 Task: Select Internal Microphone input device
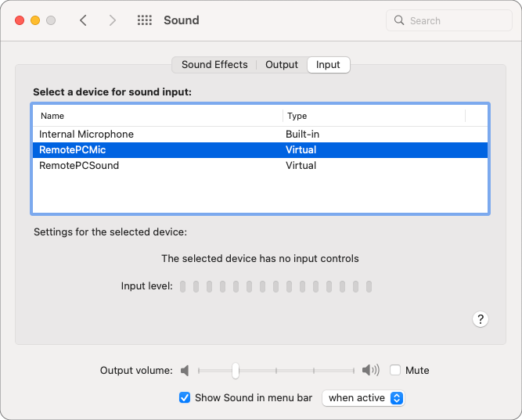pos(86,135)
